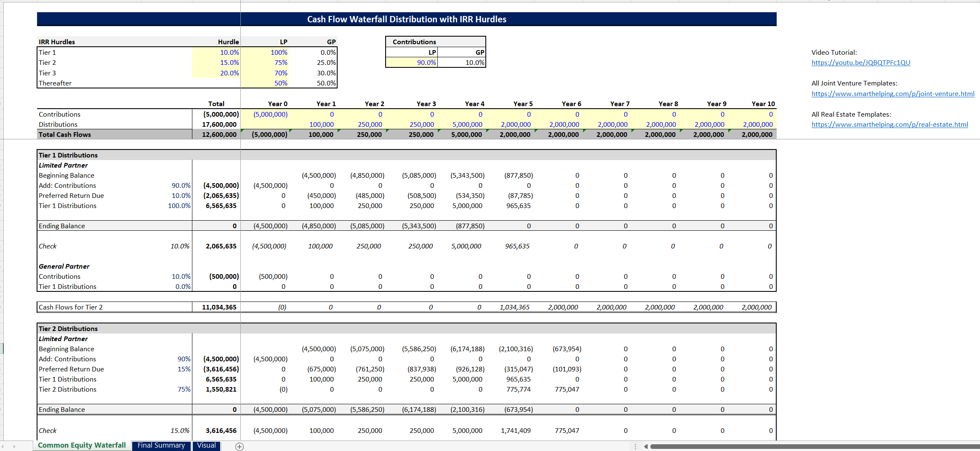Select Tier 1 distributions total 6,565,635
Screen dimensions: 980x451
(216, 205)
